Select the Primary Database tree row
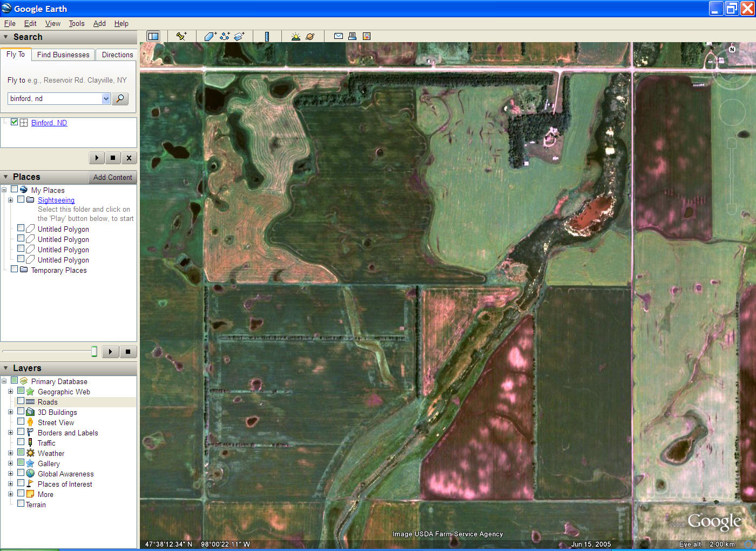Viewport: 756px width, 551px height. (x=59, y=381)
